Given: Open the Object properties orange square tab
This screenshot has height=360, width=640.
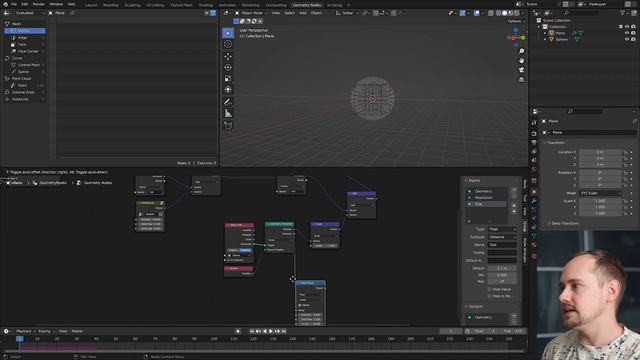Looking at the screenshot, I should coord(534,191).
